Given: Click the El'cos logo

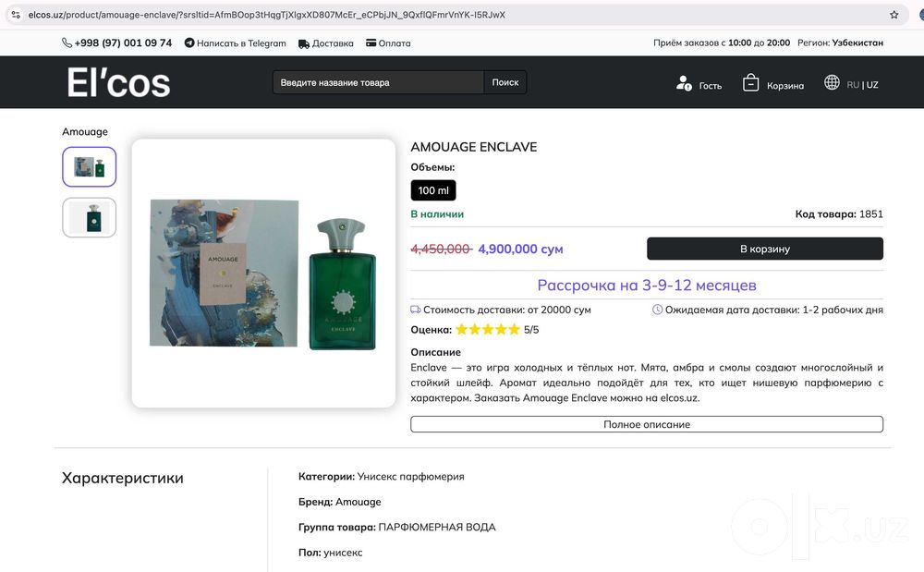Looking at the screenshot, I should [118, 82].
